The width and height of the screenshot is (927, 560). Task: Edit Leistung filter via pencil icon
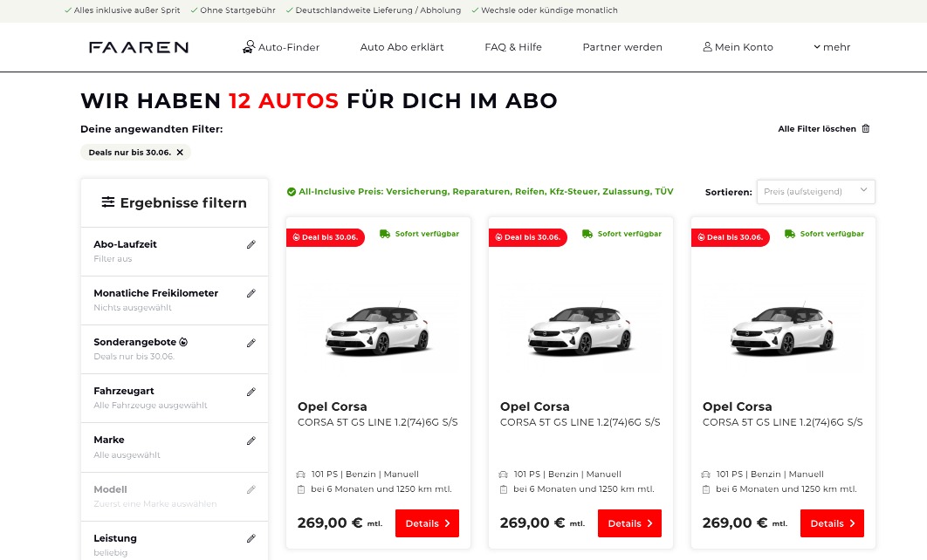(251, 539)
